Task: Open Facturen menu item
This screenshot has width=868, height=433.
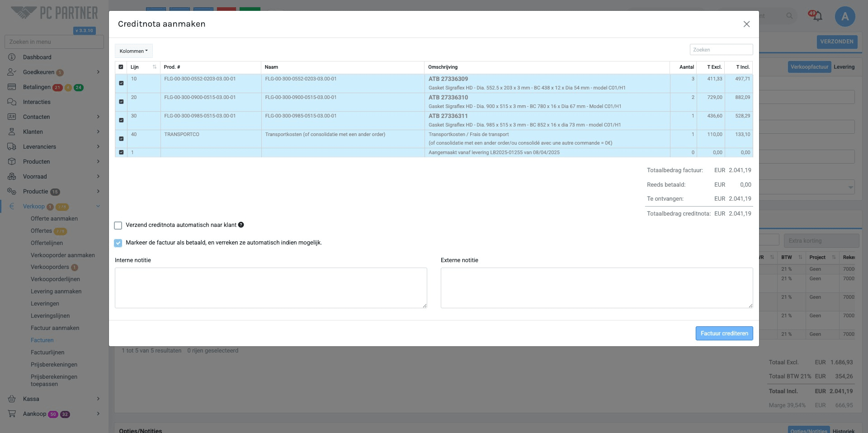Action: point(42,340)
